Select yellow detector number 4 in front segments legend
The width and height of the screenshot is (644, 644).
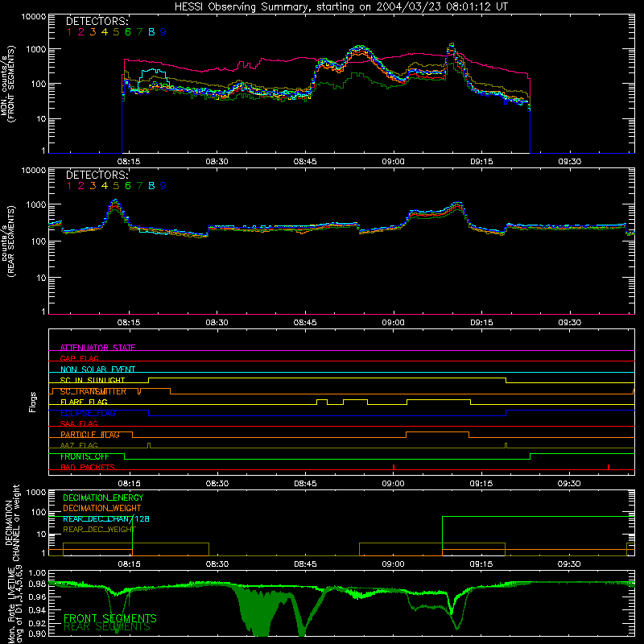point(105,31)
